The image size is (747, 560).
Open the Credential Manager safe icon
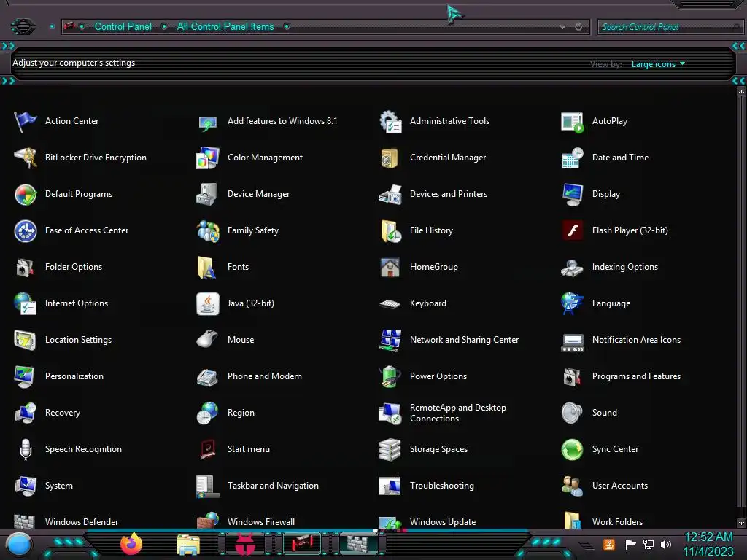tap(390, 157)
